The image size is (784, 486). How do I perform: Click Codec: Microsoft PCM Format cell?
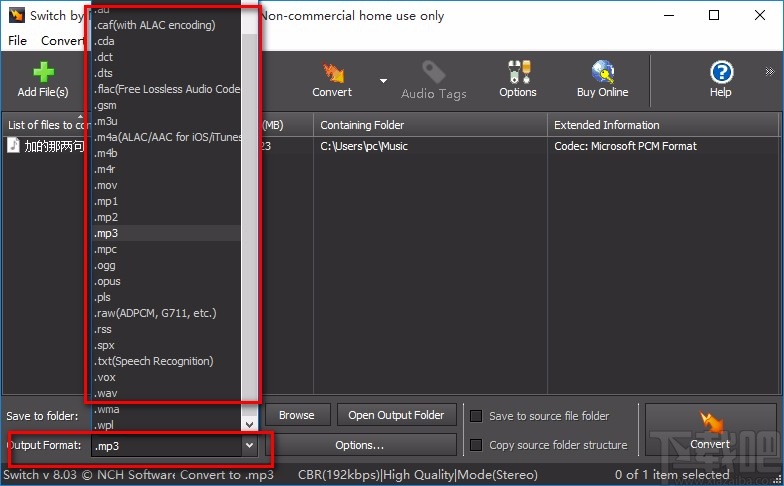pos(626,146)
